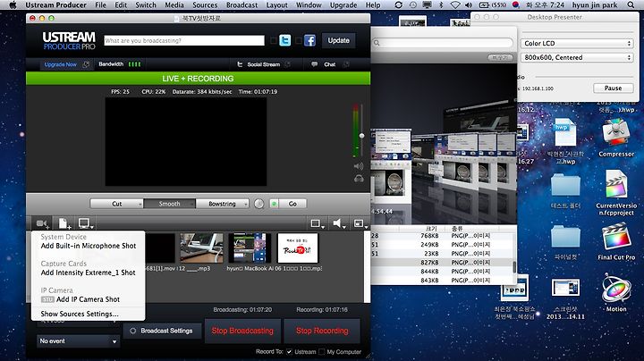Click the Finder window search field
Image resolution: width=644 pixels, height=361 pixels.
coord(443,43)
